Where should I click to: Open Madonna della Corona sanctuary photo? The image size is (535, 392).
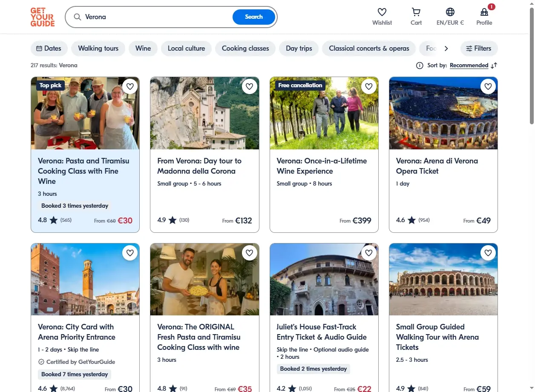point(204,113)
